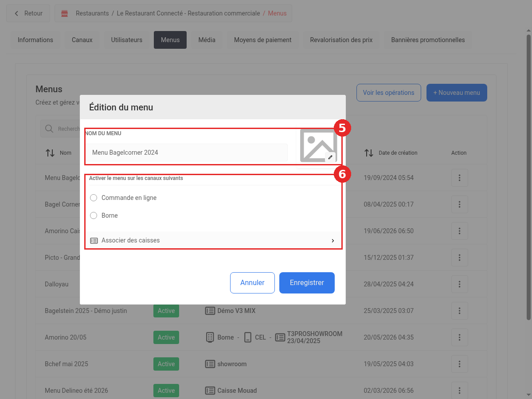Open the Revalorisation des prix tab
Screen dimensions: 532x399
click(x=341, y=40)
